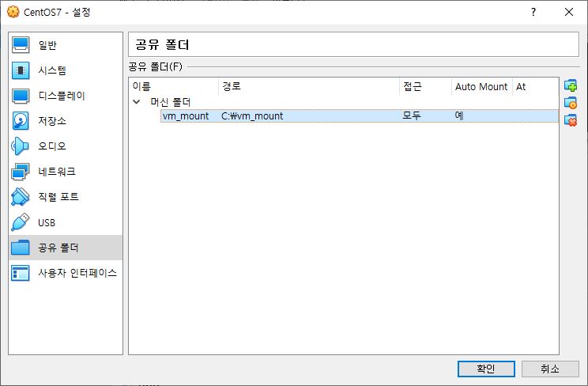Click the CentOS7 gear icon in title bar
The height and width of the screenshot is (386, 588).
pyautogui.click(x=13, y=12)
